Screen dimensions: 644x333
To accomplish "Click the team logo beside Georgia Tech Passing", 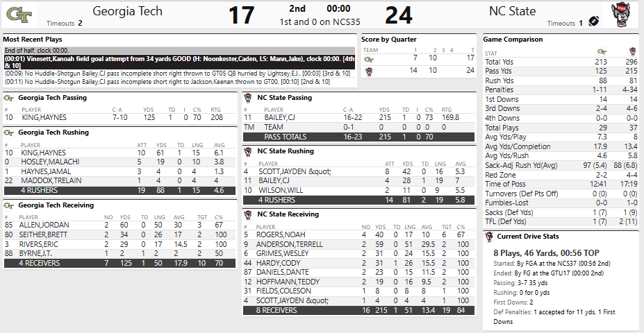I will tap(9, 98).
